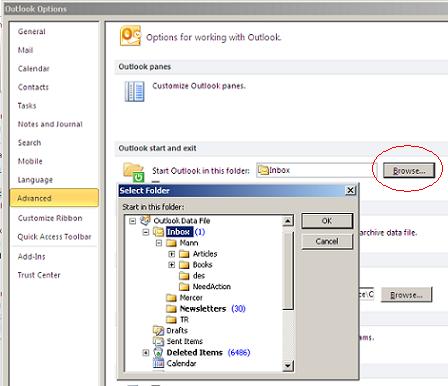The image size is (448, 386).
Task: Expand the Books folder node
Action: click(172, 265)
